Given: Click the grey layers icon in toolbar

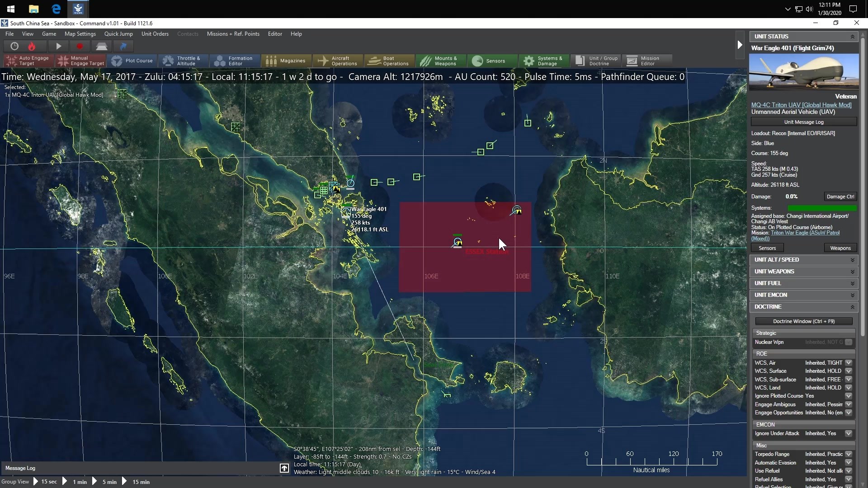Looking at the screenshot, I should (101, 46).
